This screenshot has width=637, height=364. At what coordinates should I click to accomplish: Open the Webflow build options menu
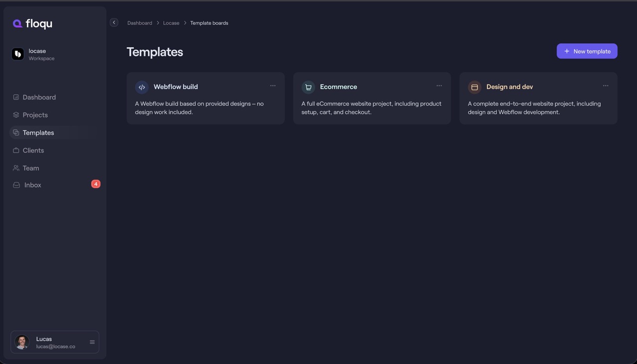pos(273,86)
